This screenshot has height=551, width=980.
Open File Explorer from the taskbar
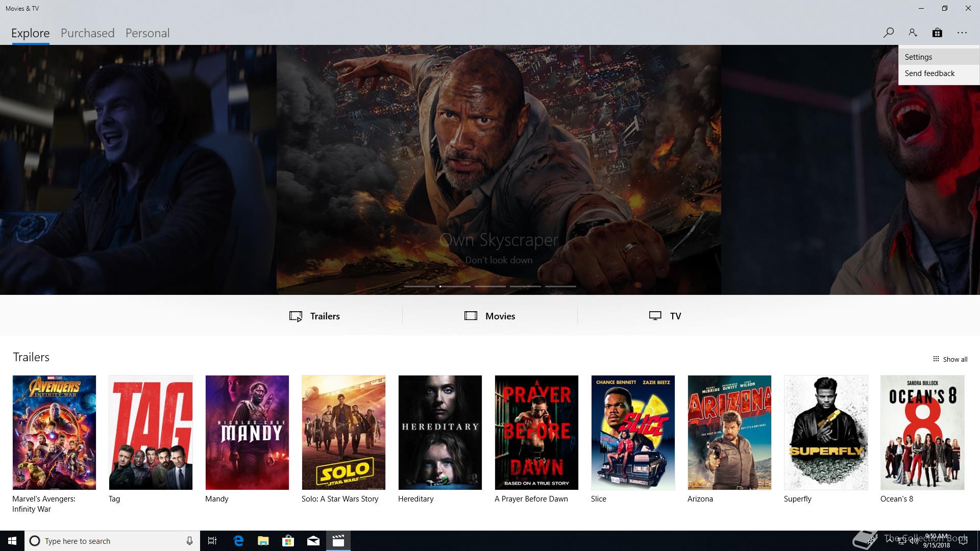[263, 541]
